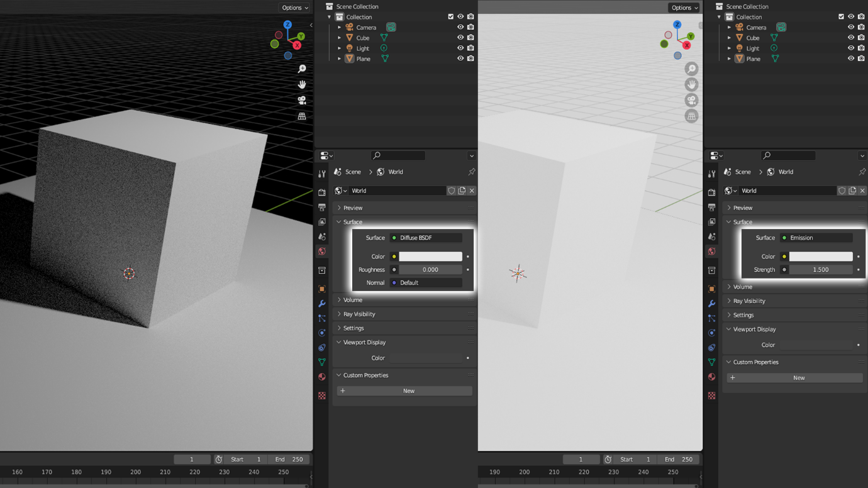Hide the Plane in the right outliner viewport
The height and width of the screenshot is (488, 868).
pos(851,58)
